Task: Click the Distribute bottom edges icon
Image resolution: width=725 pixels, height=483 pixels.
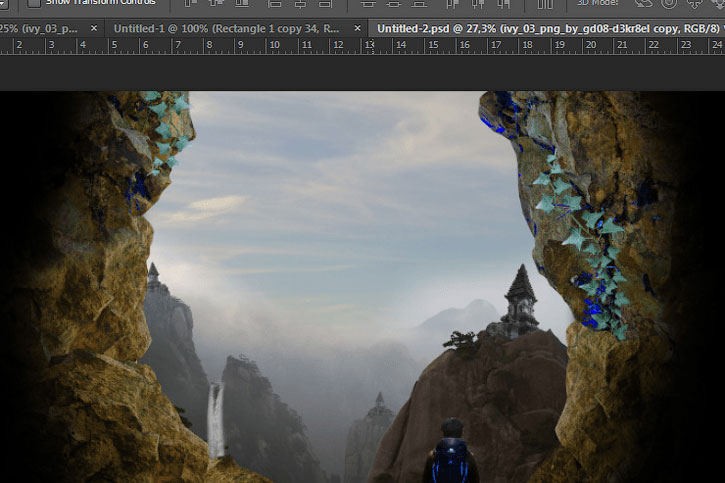Action: [419, 4]
